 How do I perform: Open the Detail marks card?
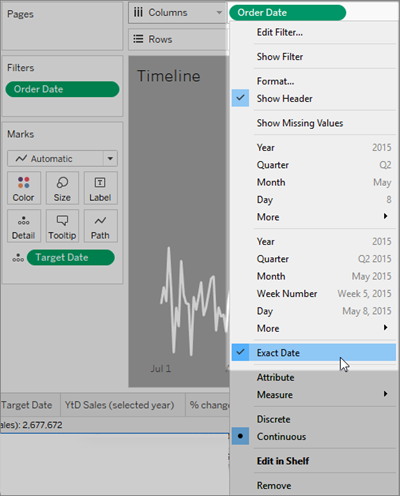24,226
